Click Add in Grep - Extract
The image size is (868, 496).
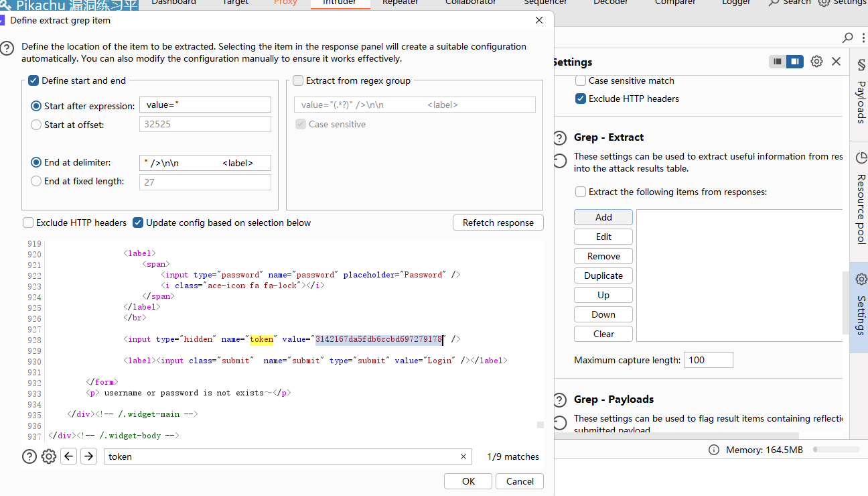click(603, 217)
